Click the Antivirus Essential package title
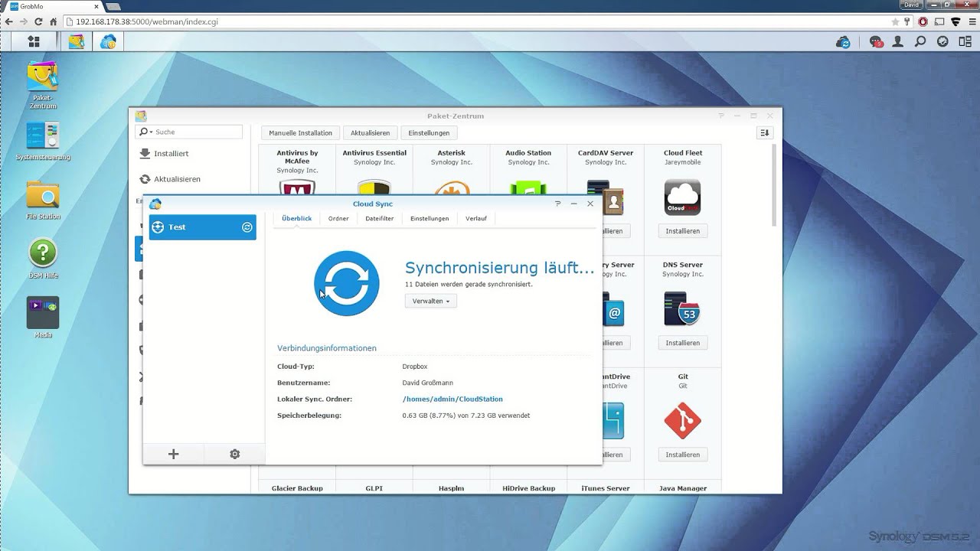The width and height of the screenshot is (980, 551). point(374,153)
